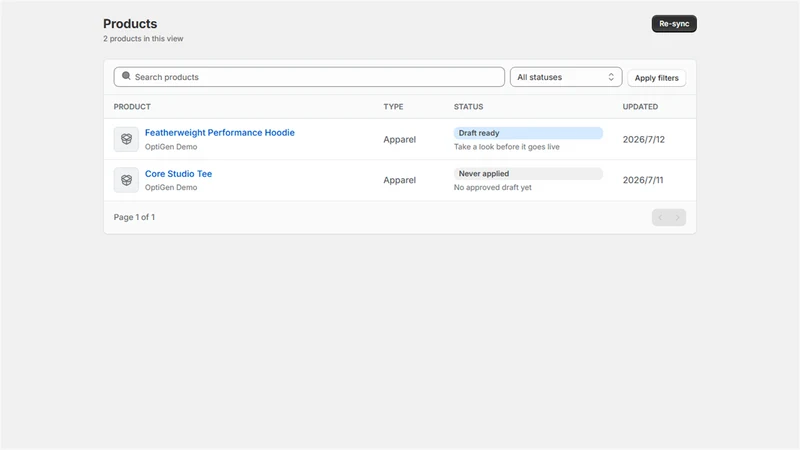Click the Never applied status badge

528,174
